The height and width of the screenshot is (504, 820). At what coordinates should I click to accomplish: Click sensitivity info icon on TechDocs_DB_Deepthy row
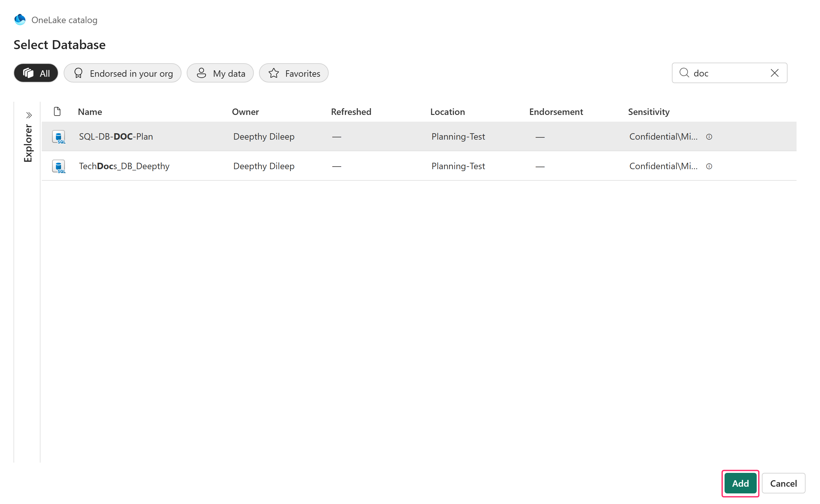(x=709, y=166)
